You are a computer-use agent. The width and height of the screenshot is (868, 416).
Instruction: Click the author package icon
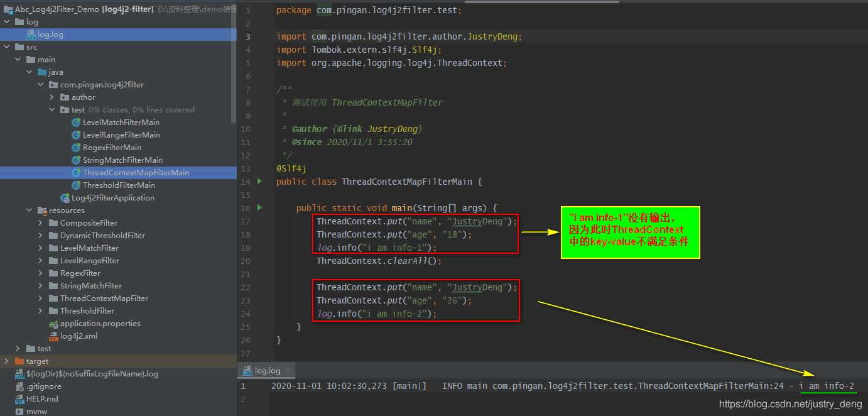65,97
